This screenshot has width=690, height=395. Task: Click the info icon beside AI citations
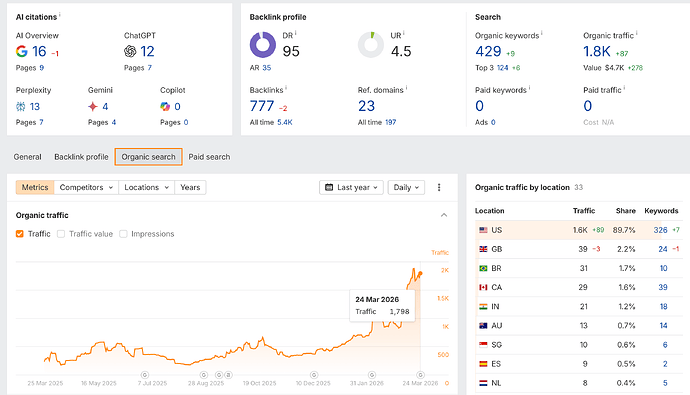coord(60,15)
